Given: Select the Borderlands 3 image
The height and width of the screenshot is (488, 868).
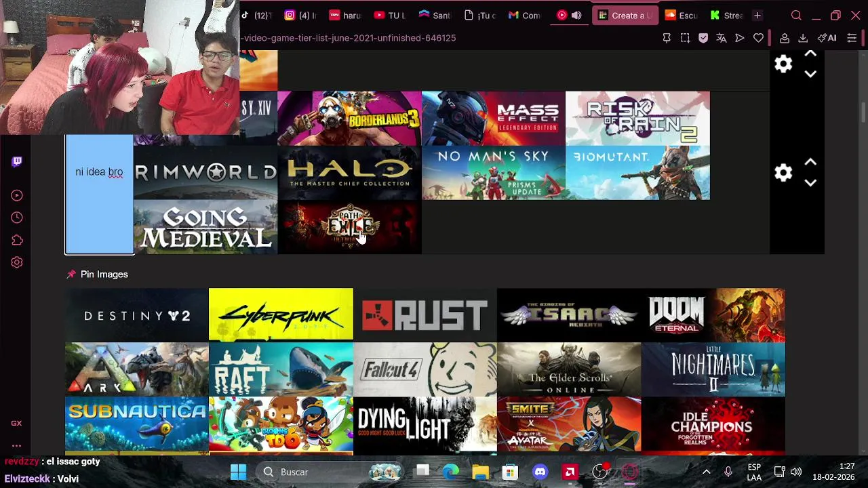Looking at the screenshot, I should coord(349,118).
